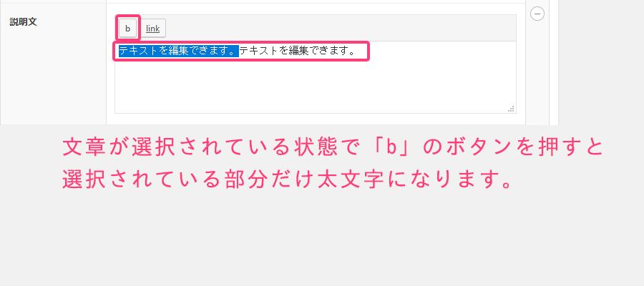Image resolution: width=644 pixels, height=286 pixels.
Task: Click the first highlighted characters テキスト
Action: [x=138, y=51]
